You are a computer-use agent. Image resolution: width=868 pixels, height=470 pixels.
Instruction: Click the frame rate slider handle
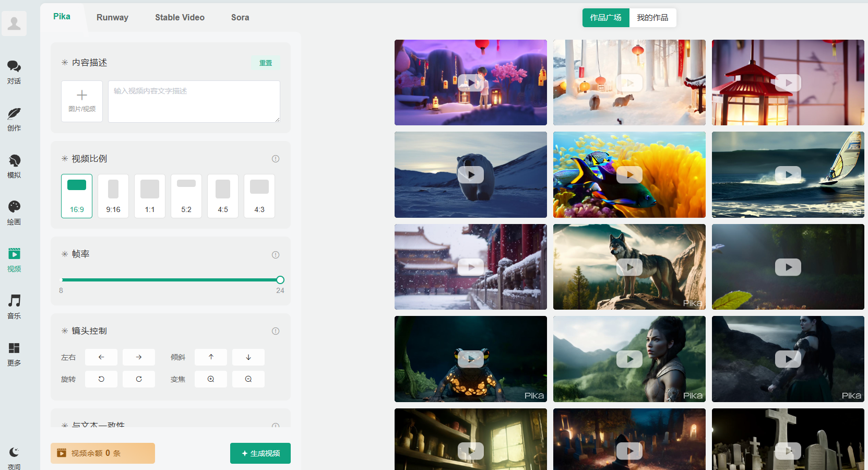tap(280, 280)
